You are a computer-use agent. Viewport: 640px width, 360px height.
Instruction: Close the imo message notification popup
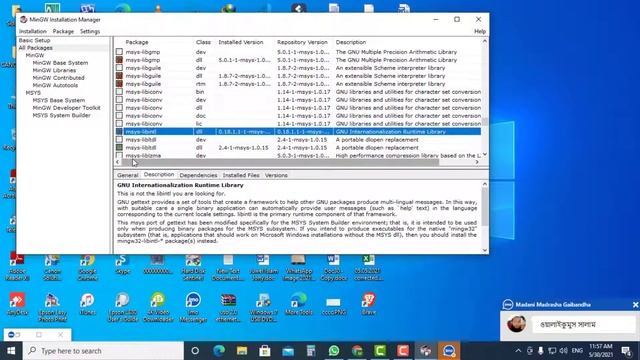(x=635, y=304)
